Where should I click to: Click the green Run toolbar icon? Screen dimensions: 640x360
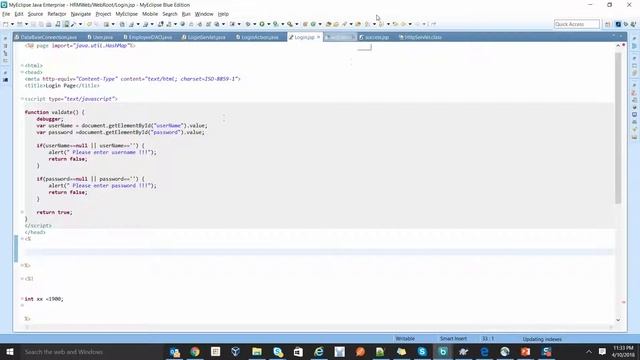pos(262,24)
